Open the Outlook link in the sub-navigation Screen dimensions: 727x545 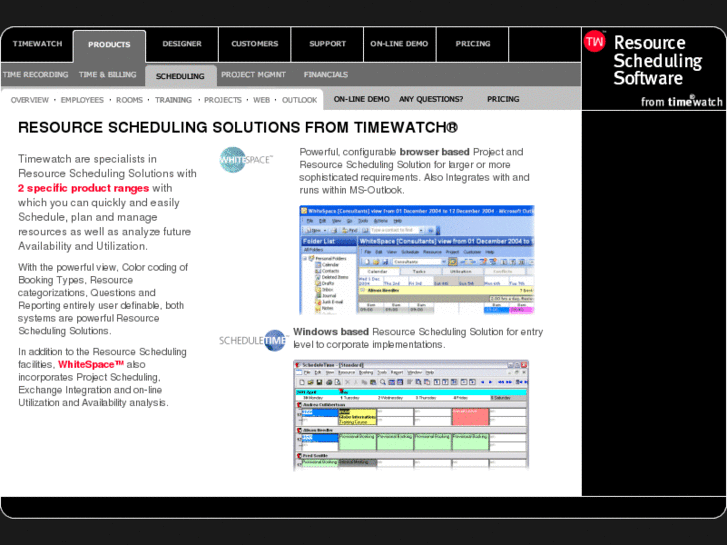coord(300,100)
